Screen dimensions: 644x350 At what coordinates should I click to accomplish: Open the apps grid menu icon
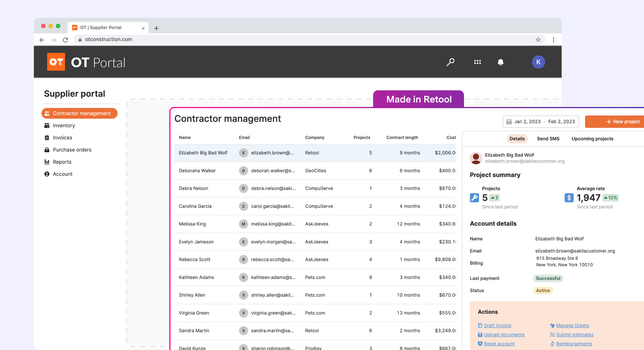tap(477, 62)
